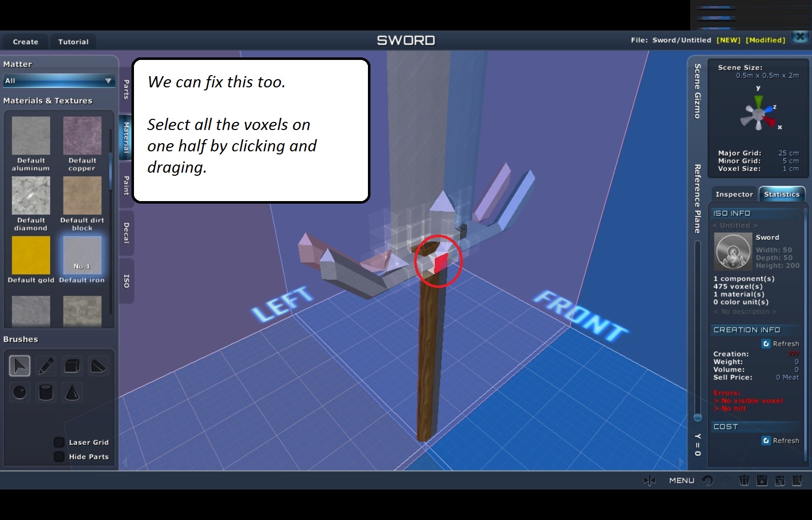Click the scene gizmo orientation axes
The width and height of the screenshot is (812, 520).
[x=759, y=114]
